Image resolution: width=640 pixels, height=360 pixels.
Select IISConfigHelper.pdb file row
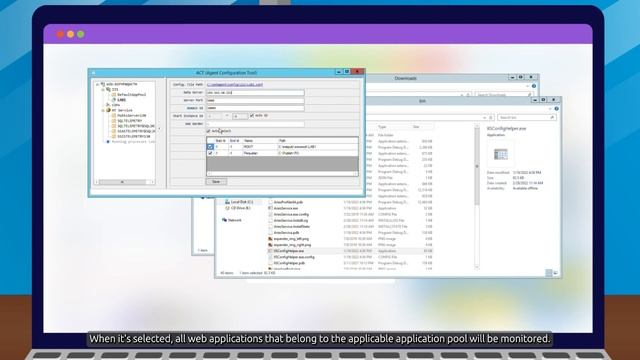click(x=350, y=263)
